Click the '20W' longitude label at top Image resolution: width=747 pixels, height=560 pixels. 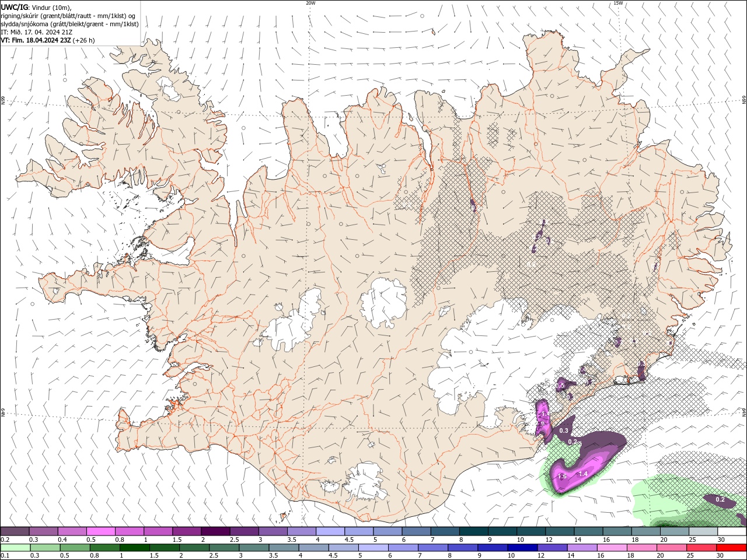coord(310,3)
